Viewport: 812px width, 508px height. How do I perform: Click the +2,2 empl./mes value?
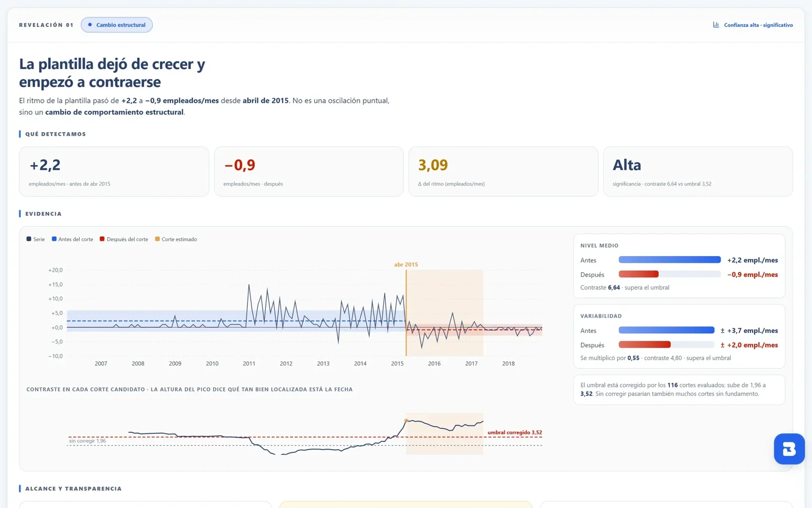[x=753, y=260]
